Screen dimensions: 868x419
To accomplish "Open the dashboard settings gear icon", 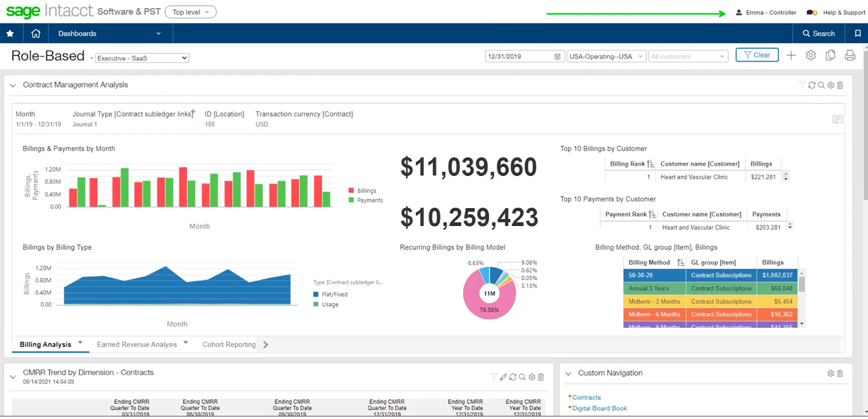I will pyautogui.click(x=810, y=55).
